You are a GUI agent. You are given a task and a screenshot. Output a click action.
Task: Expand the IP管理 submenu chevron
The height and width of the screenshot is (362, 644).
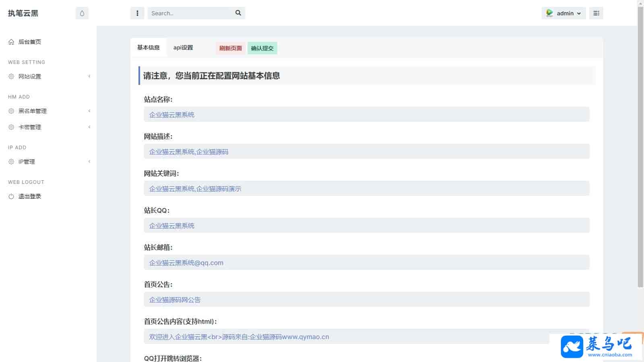point(89,162)
